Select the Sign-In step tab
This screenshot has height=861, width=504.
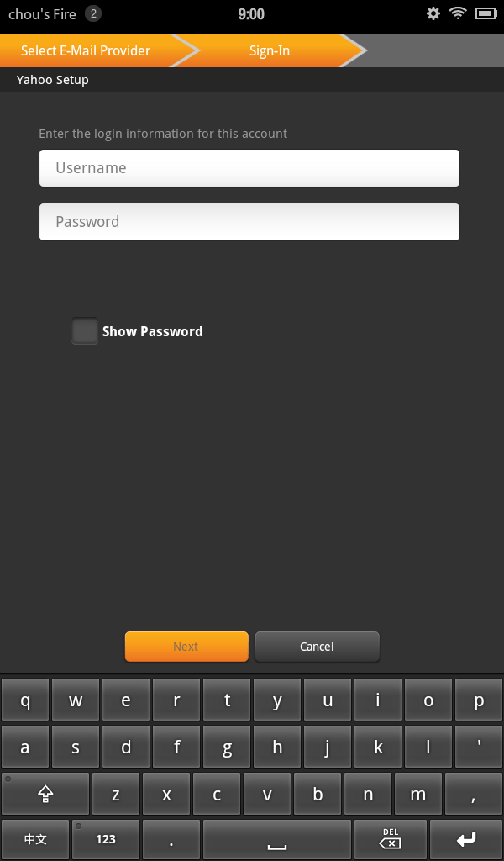point(270,50)
